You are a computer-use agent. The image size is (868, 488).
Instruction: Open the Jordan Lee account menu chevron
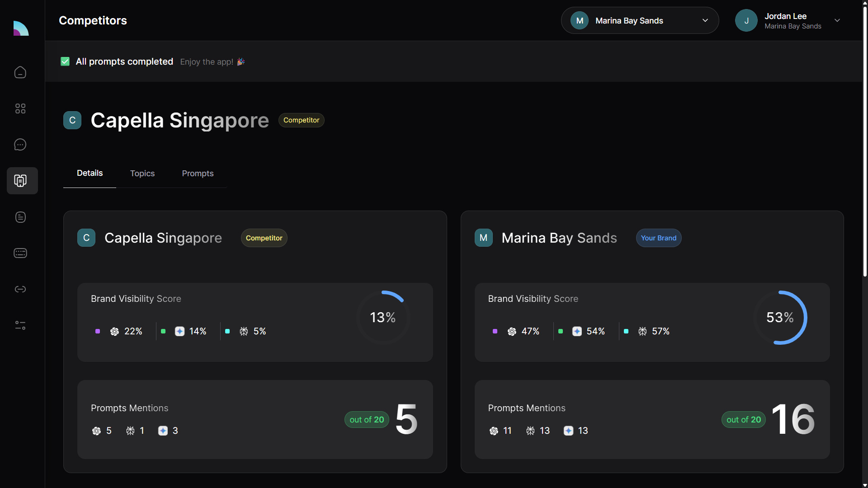pyautogui.click(x=837, y=20)
